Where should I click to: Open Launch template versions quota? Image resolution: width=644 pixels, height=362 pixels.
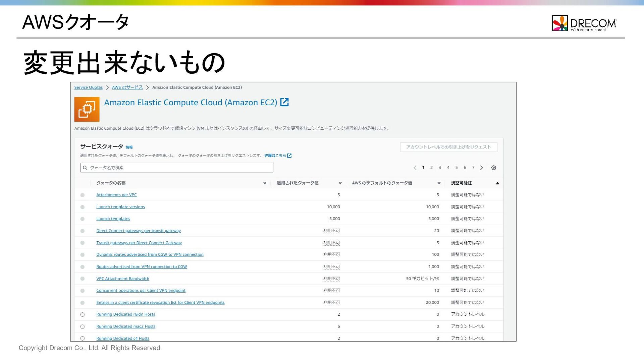pyautogui.click(x=120, y=207)
